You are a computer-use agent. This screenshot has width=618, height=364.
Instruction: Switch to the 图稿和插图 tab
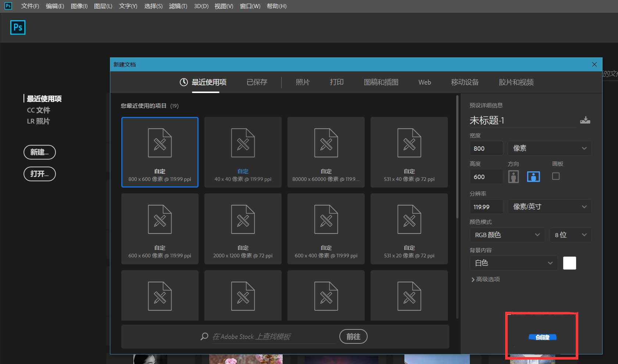[x=381, y=82]
